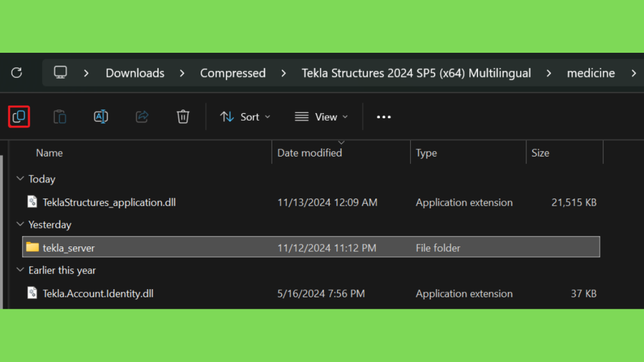Select the TeklaStructures_application.dll file name
The height and width of the screenshot is (362, 644).
[x=109, y=202]
